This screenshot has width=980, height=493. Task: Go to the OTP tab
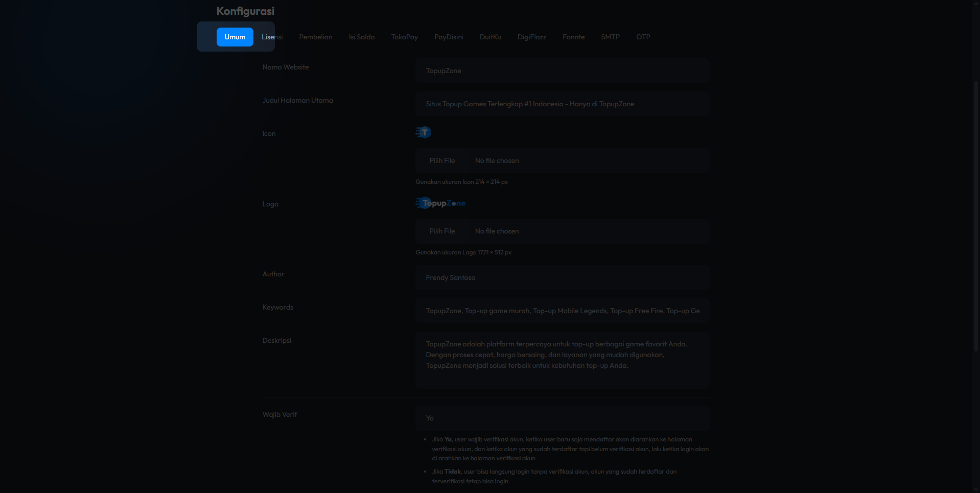click(x=643, y=37)
